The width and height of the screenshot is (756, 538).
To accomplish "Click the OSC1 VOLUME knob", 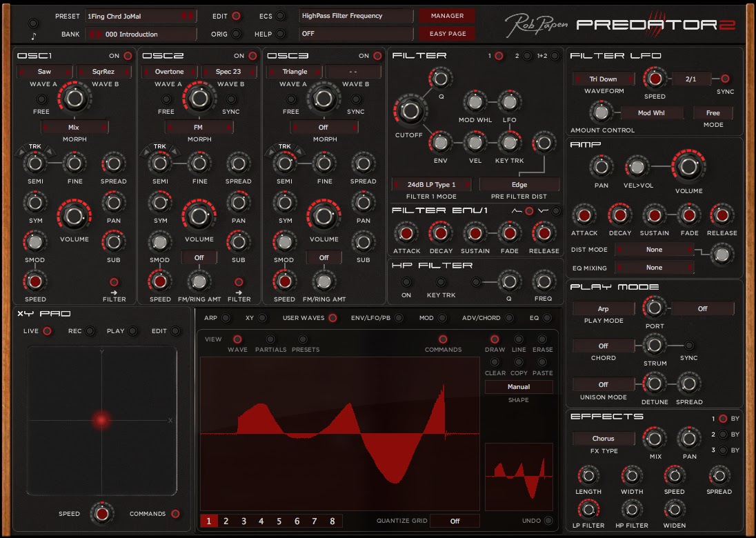I will click(74, 217).
